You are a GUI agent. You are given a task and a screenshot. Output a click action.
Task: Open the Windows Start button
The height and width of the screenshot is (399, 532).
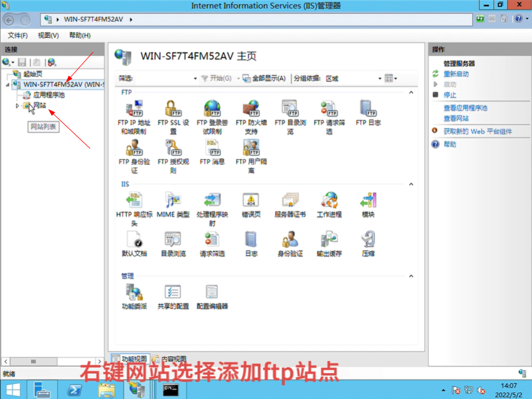tap(13, 390)
